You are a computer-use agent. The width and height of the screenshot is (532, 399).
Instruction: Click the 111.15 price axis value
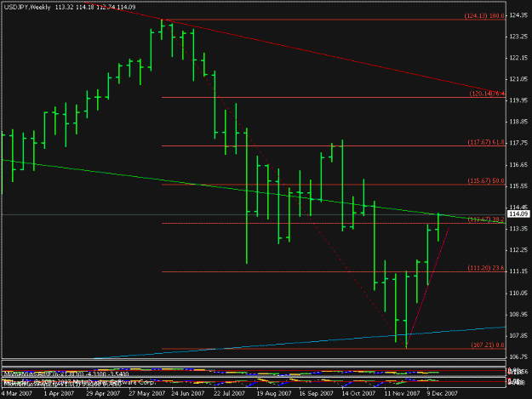(x=518, y=271)
